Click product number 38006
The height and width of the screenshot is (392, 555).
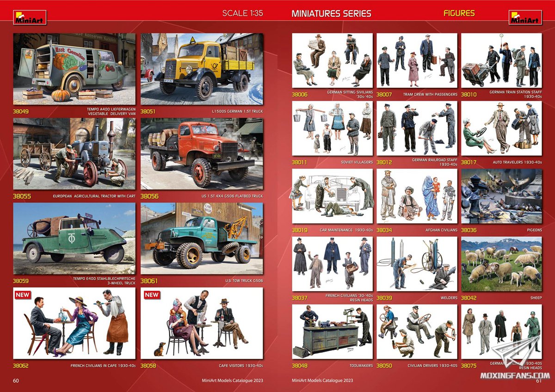pos(300,94)
